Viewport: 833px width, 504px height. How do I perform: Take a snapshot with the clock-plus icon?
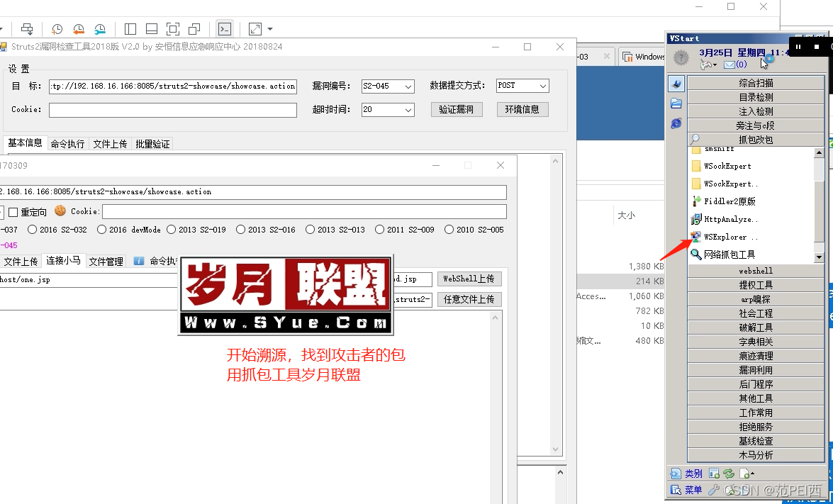coord(56,28)
